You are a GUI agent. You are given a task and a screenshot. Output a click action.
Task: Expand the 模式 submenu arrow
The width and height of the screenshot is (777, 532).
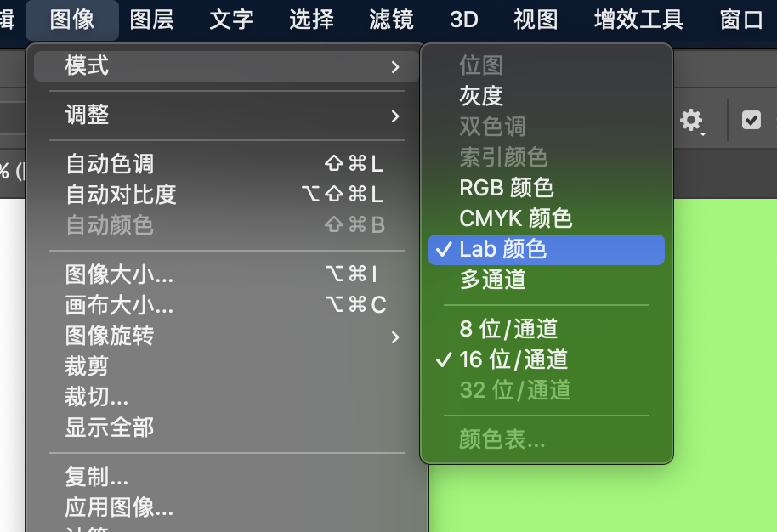pos(395,66)
